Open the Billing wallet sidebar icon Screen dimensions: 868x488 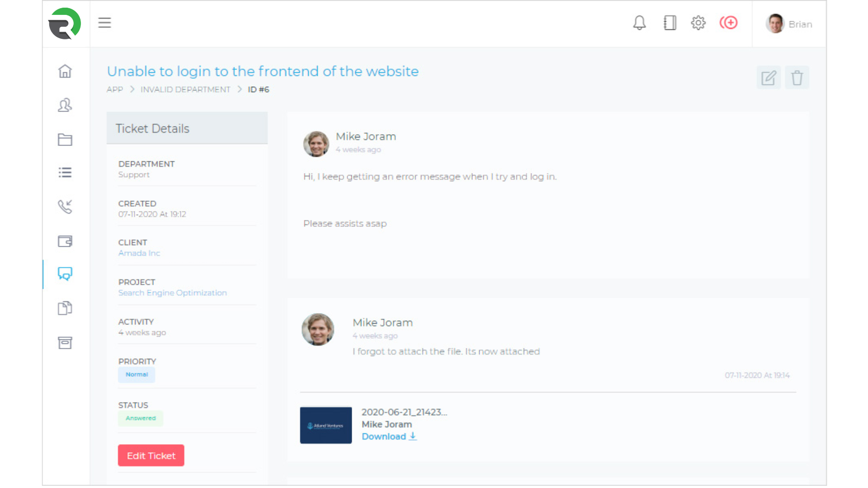point(65,241)
